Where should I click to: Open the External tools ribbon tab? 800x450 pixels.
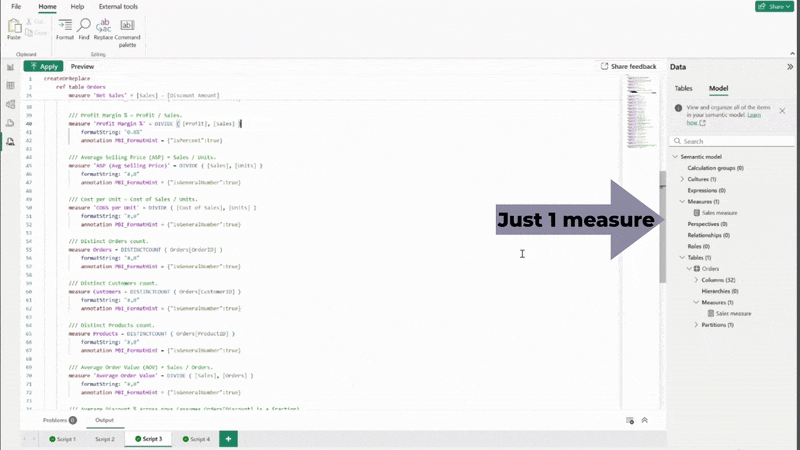coord(118,7)
